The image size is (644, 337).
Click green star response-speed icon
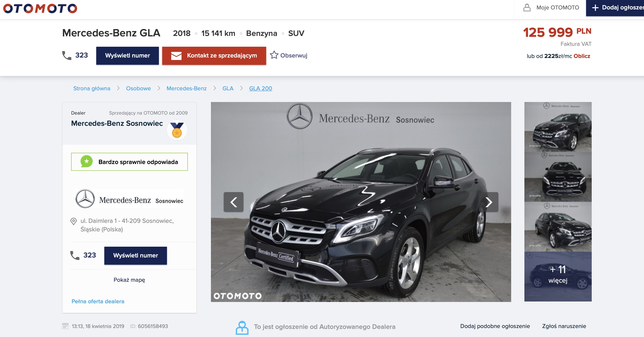[x=86, y=162]
